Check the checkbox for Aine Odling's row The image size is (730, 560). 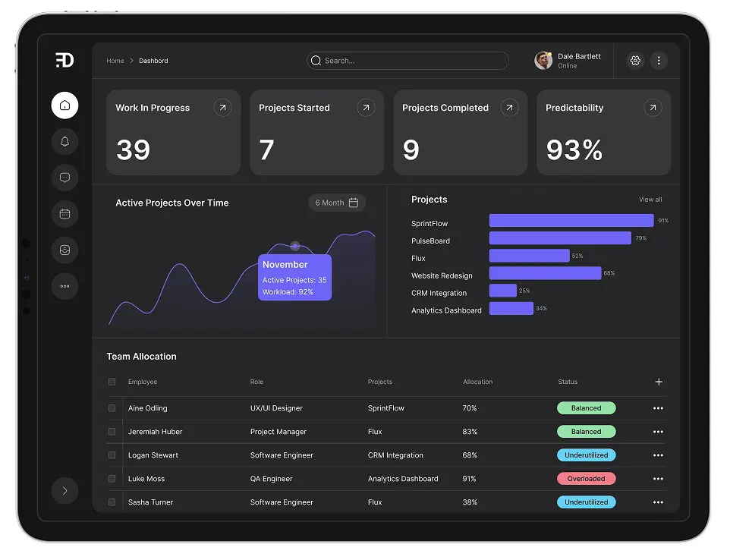112,407
